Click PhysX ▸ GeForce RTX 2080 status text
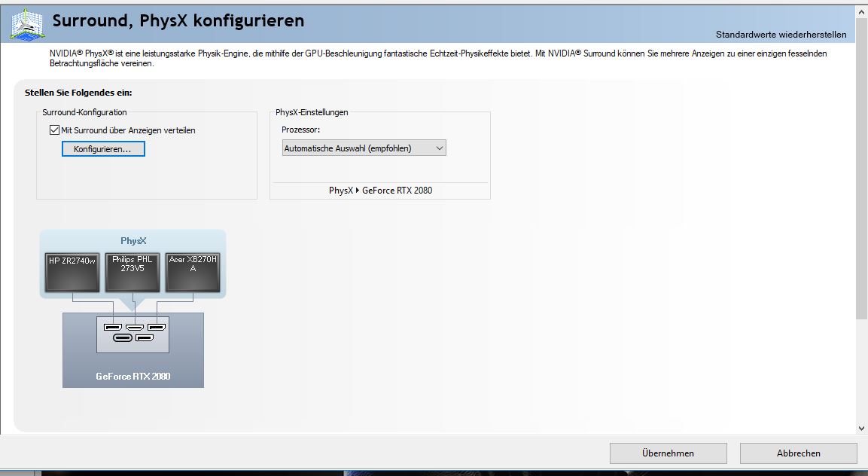This screenshot has height=476, width=868. [x=380, y=191]
